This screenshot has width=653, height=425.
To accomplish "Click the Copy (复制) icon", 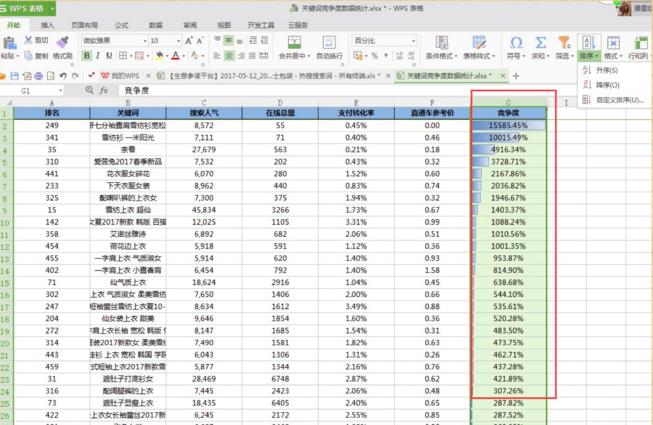I will (x=28, y=55).
